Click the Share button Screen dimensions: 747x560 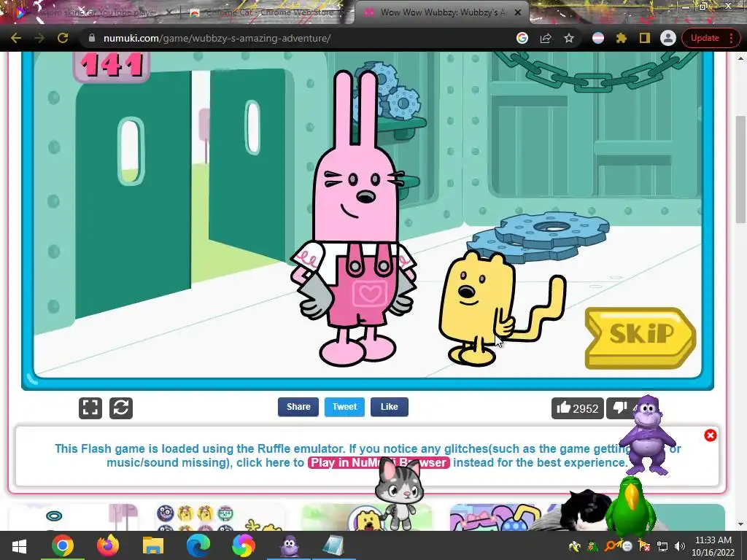coord(298,407)
